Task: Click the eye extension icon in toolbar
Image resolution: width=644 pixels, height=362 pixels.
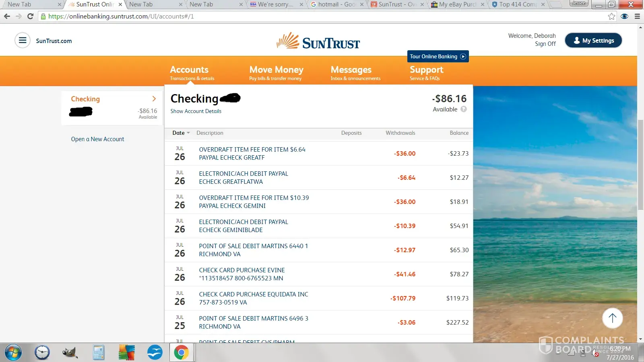Action: (x=624, y=16)
